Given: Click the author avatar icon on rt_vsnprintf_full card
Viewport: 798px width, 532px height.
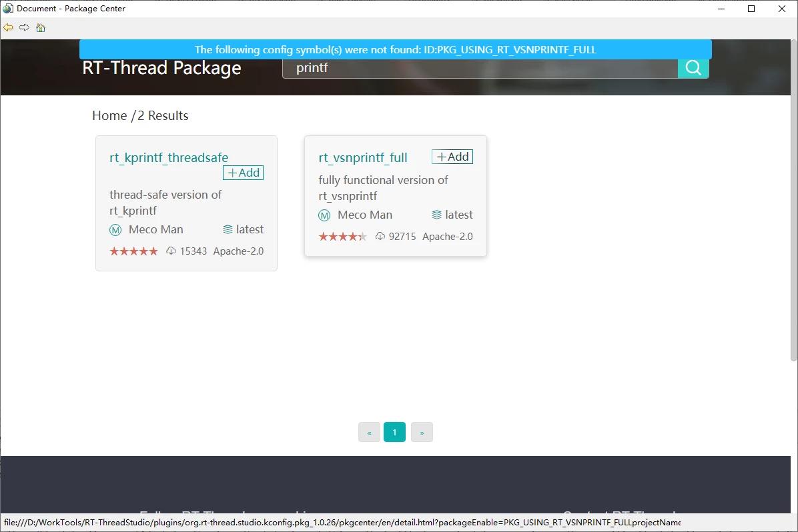Looking at the screenshot, I should point(324,215).
